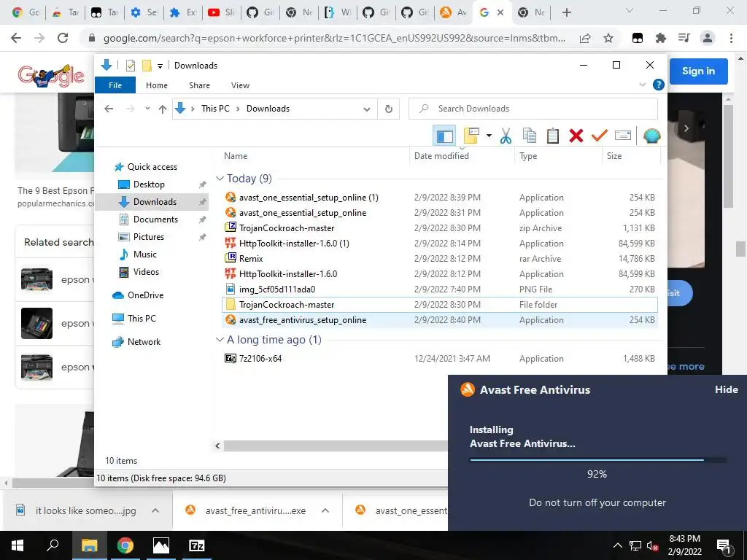Open the Home ribbon tab
Viewport: 747px width, 560px height.
coord(157,85)
